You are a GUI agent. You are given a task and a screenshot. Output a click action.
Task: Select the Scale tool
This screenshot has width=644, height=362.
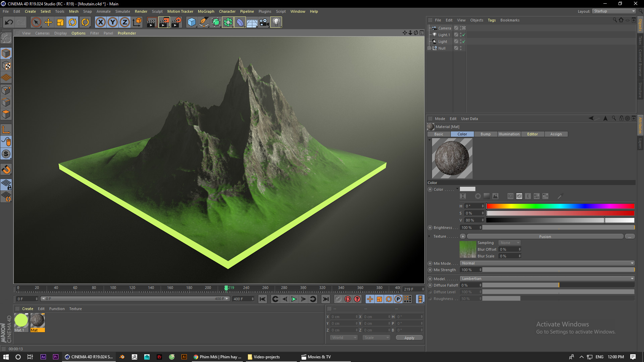tap(61, 22)
